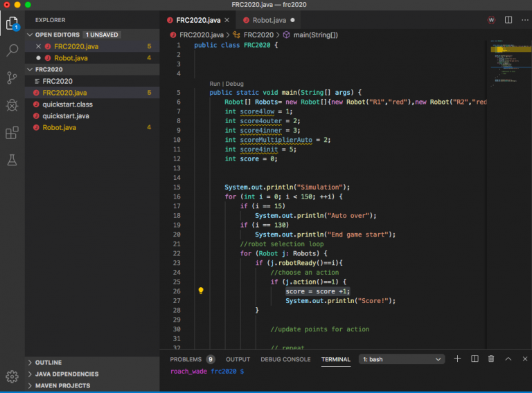The image size is (532, 393).
Task: Maximize the panel with the up chevron
Action: point(508,359)
